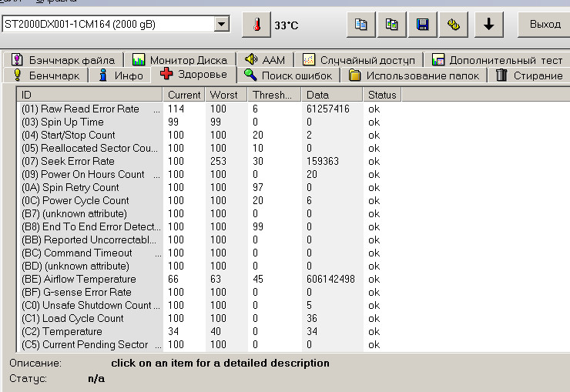
Task: Go to the Поиск ошибок tab
Action: pyautogui.click(x=288, y=75)
